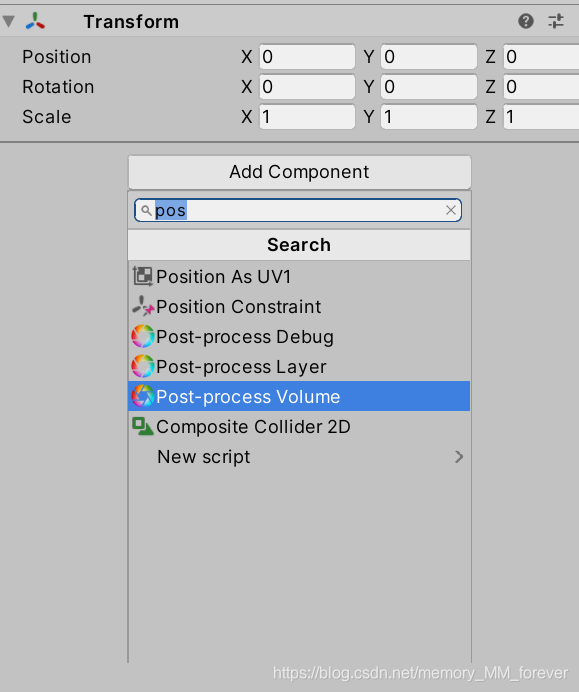
Task: Click the Add Component button
Action: pyautogui.click(x=300, y=172)
